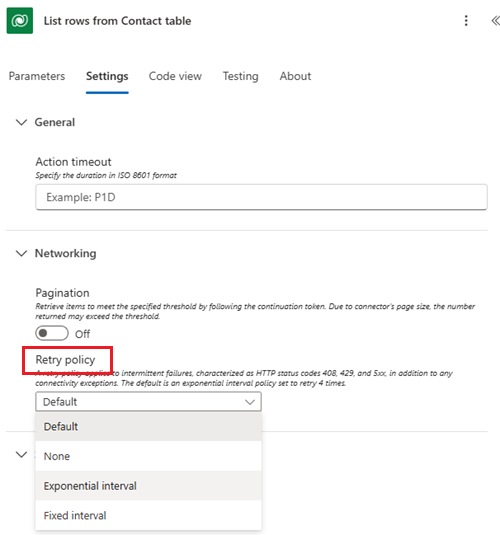This screenshot has width=500, height=535.
Task: Select the Settings tab
Action: (x=107, y=76)
